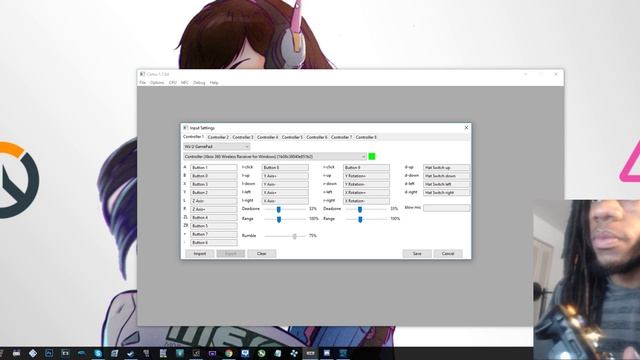
Task: Adjust the Rumble slider at 75%
Action: pos(294,236)
